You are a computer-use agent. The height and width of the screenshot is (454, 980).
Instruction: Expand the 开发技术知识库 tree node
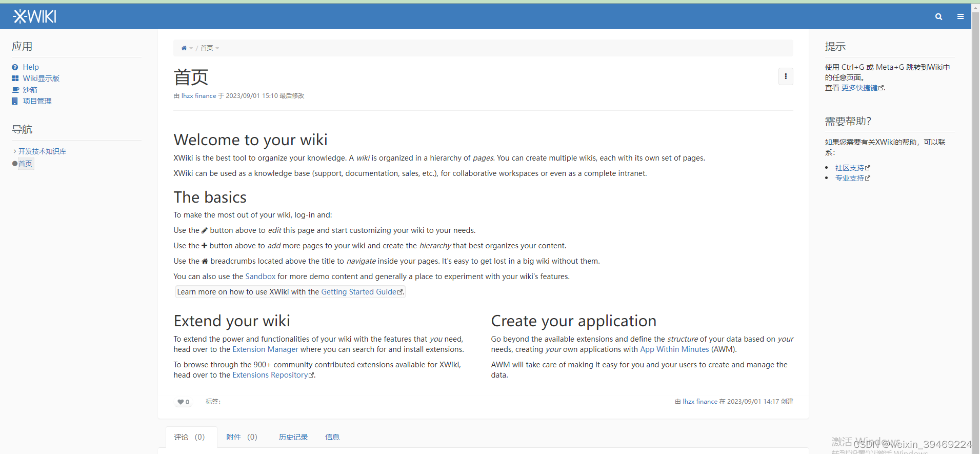[14, 151]
